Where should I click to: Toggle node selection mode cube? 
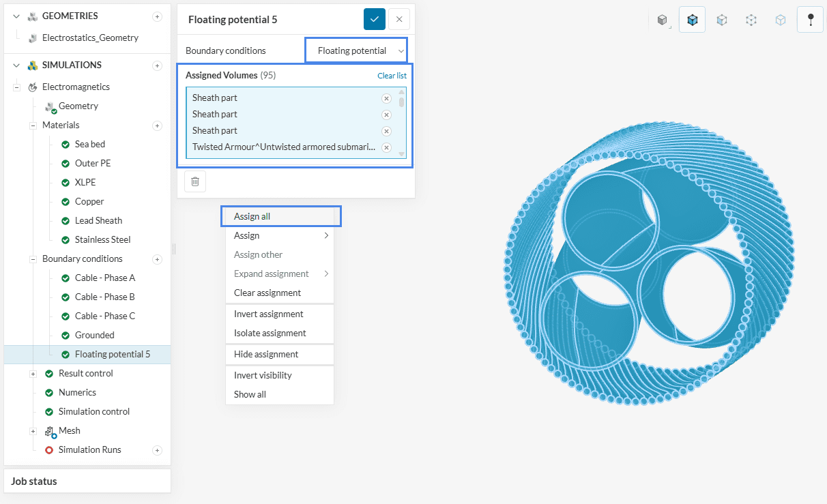(x=781, y=20)
